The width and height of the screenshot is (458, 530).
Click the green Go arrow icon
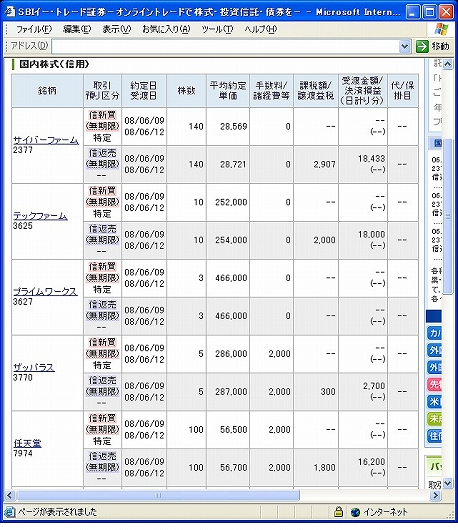click(x=422, y=46)
